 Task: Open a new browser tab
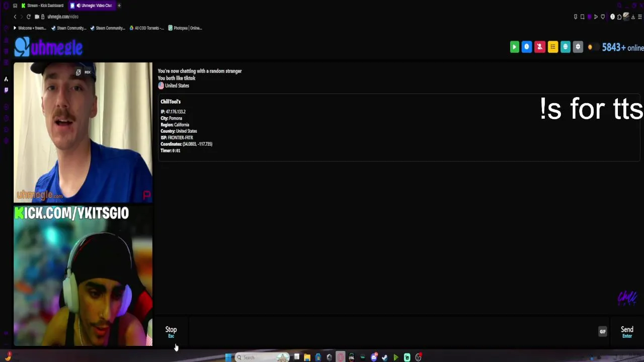pos(119,6)
